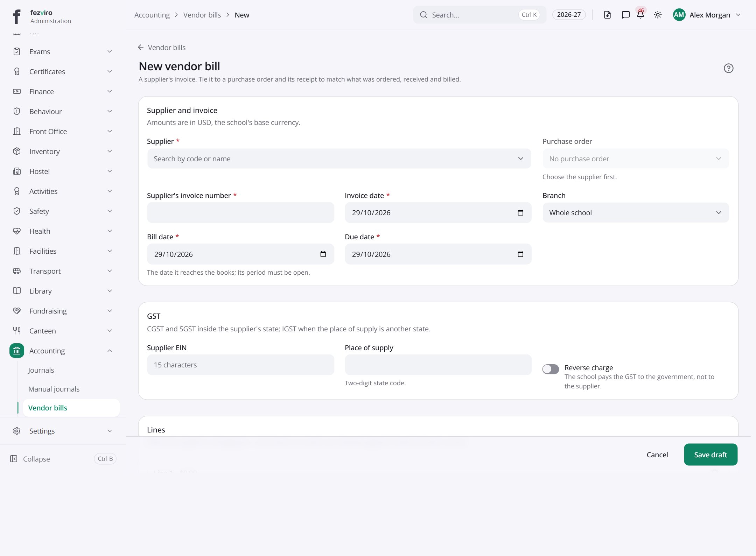Image resolution: width=756 pixels, height=556 pixels.
Task: Open the help question mark icon
Action: [728, 68]
